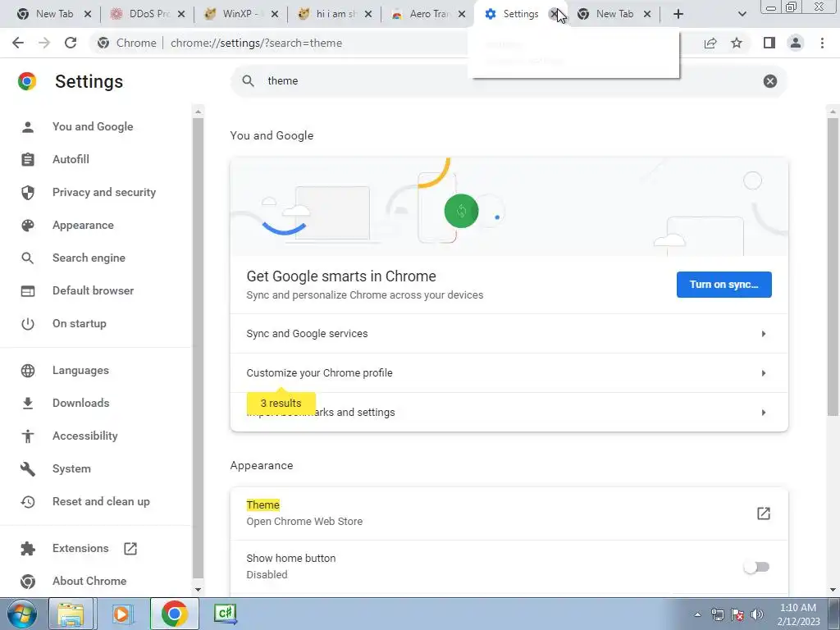Open Autofill settings section
This screenshot has height=630, width=840.
71,160
